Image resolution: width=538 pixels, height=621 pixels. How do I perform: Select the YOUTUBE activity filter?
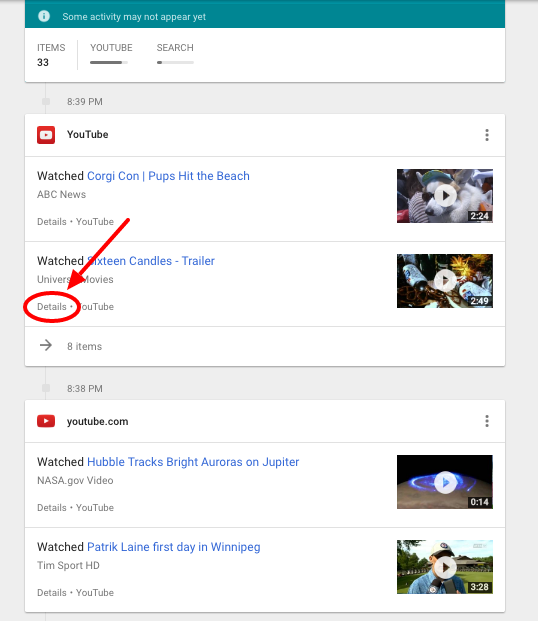(x=111, y=48)
